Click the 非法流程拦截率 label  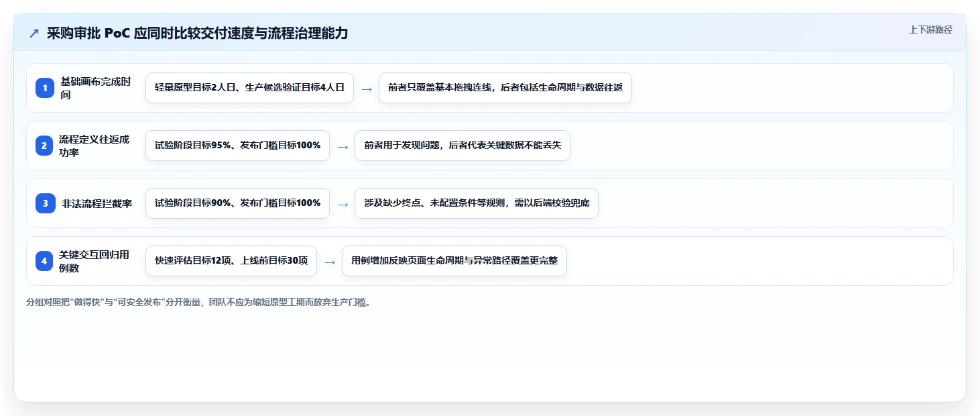(97, 203)
